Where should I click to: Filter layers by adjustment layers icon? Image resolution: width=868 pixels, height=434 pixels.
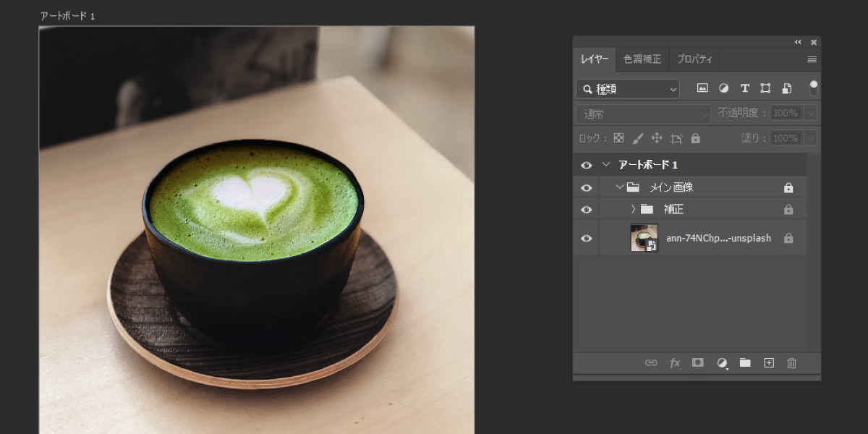(723, 88)
